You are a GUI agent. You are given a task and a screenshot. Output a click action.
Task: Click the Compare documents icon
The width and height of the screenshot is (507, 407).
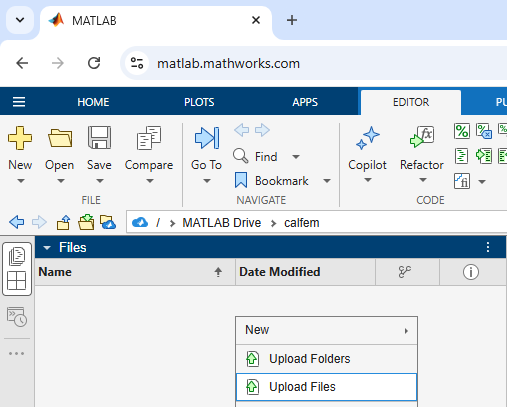tap(149, 138)
